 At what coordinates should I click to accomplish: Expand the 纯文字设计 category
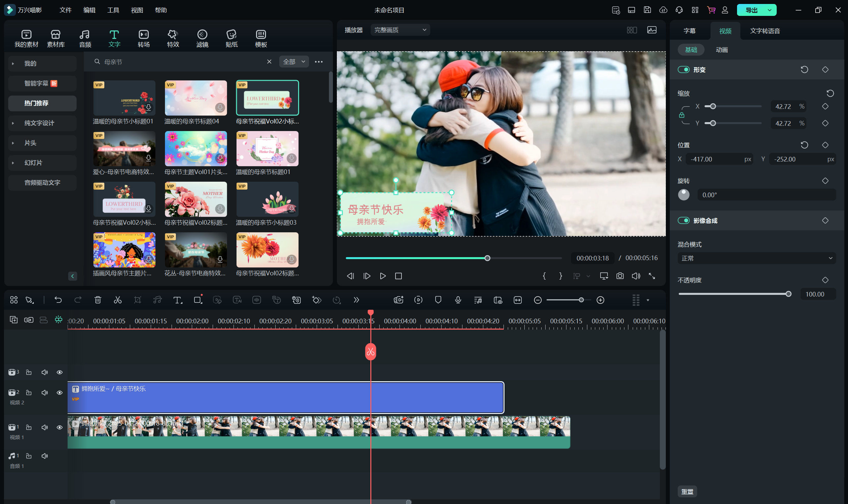(x=39, y=123)
